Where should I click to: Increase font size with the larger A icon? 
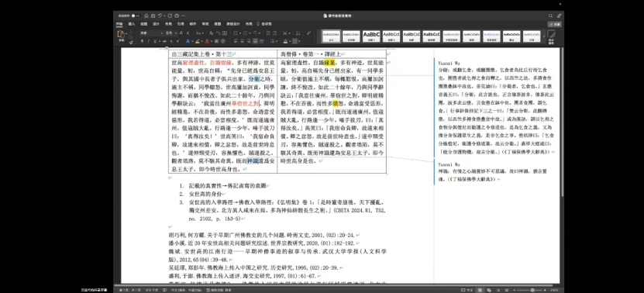[x=181, y=33]
